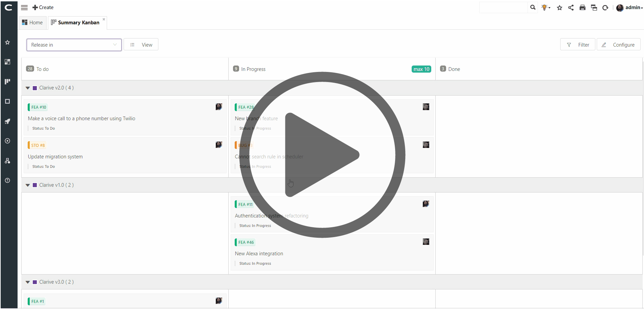Collapse the Clarive v1.0 swimlane

pyautogui.click(x=28, y=185)
